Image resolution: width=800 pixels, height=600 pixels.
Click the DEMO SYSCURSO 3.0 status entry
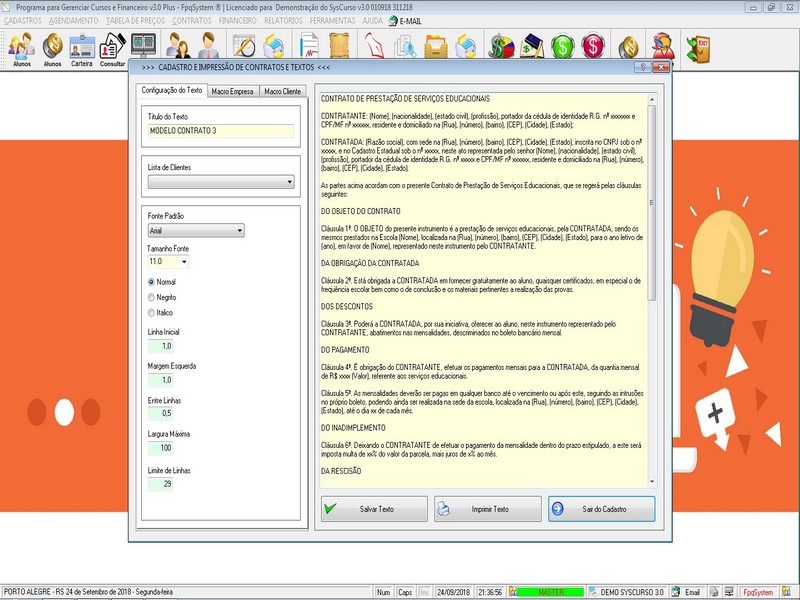coord(628,592)
